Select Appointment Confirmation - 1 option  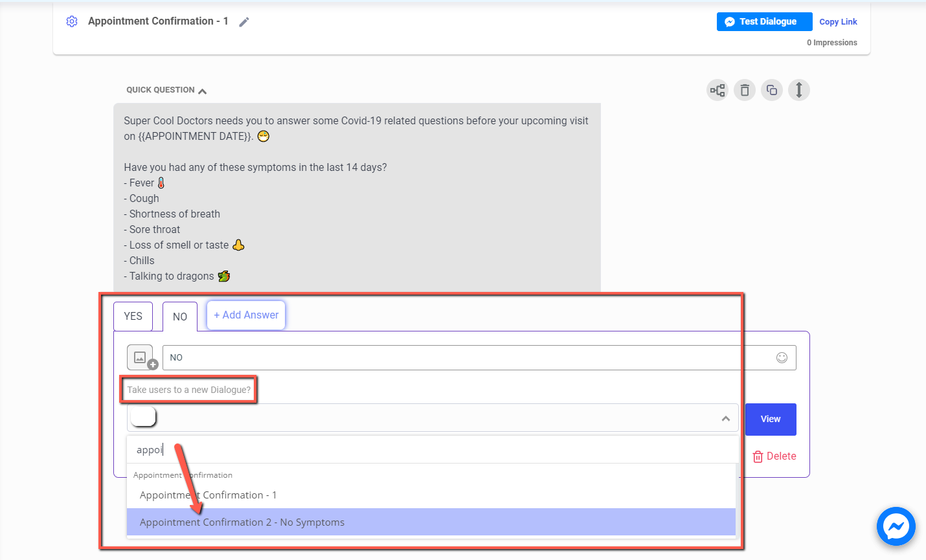tap(432, 495)
